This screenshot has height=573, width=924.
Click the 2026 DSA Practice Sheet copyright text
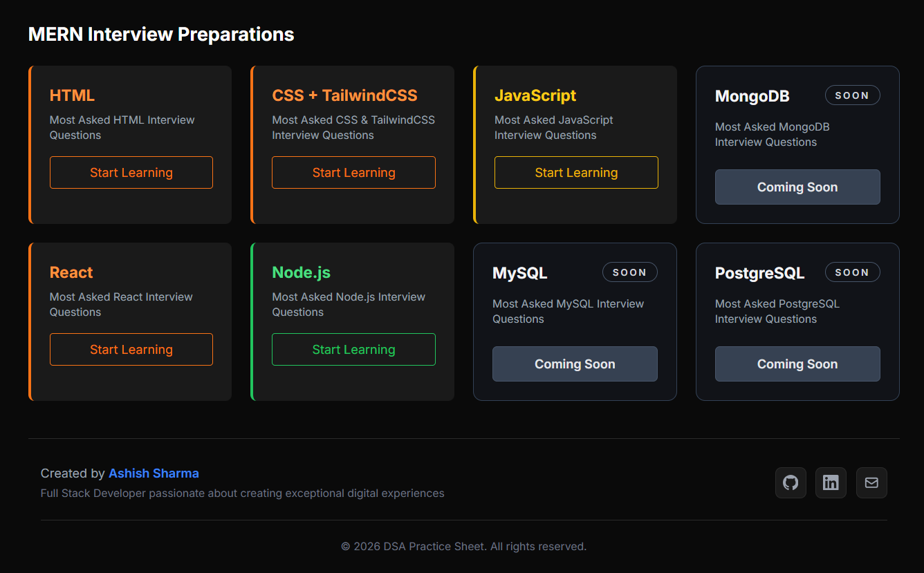click(x=464, y=546)
